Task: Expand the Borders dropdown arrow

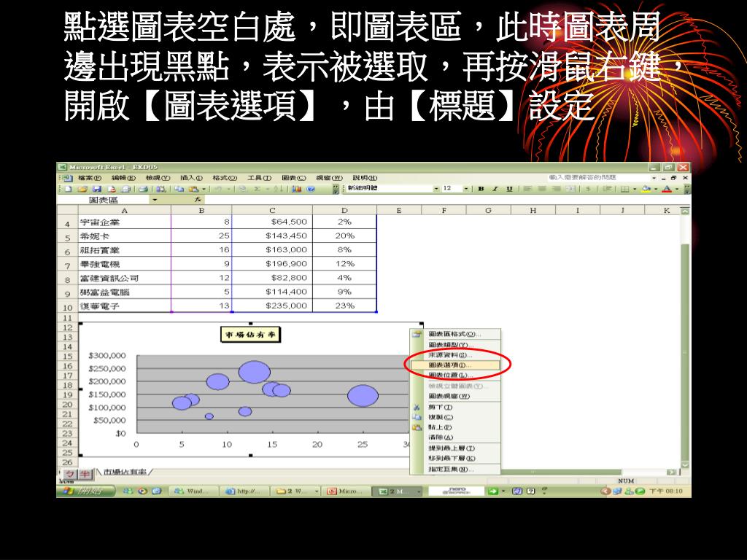Action: tap(635, 189)
